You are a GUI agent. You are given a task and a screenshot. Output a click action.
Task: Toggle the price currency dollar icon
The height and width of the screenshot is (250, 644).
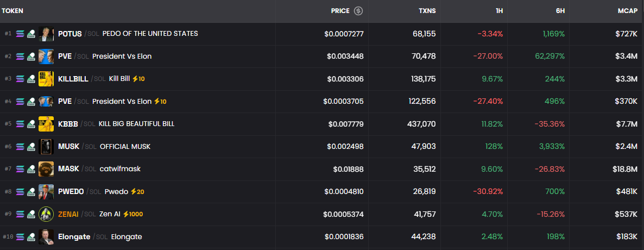point(358,11)
